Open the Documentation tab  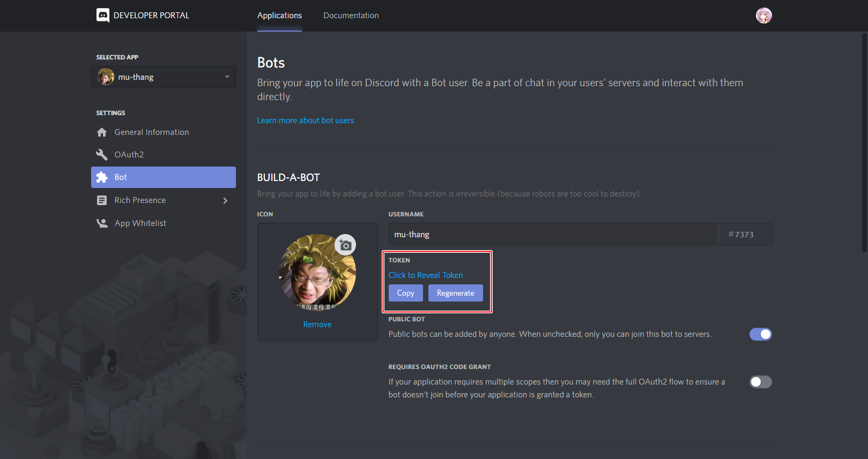pyautogui.click(x=351, y=16)
